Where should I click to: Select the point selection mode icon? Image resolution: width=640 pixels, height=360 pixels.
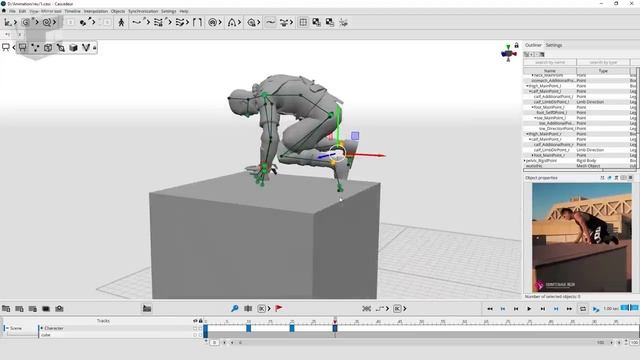(x=35, y=48)
